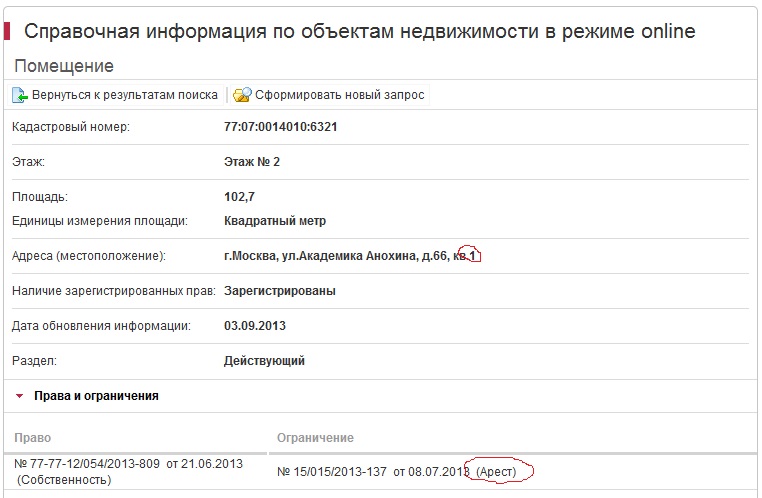The width and height of the screenshot is (762, 498).
Task: Click the update date 03.09.2013
Action: coord(255,325)
